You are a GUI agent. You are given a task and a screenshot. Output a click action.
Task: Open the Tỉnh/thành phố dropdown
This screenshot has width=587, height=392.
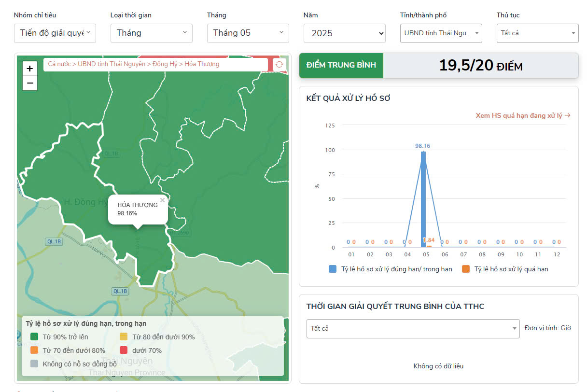click(x=441, y=33)
